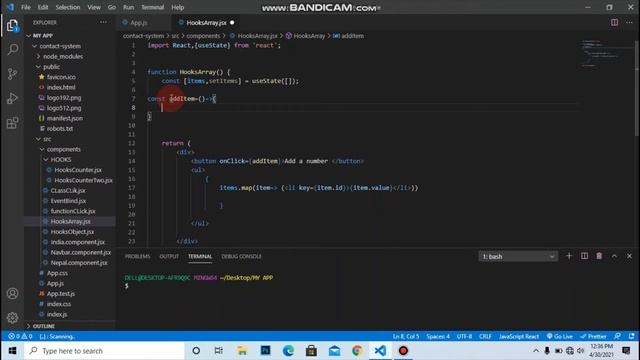Open Windows Start menu

click(x=12, y=351)
